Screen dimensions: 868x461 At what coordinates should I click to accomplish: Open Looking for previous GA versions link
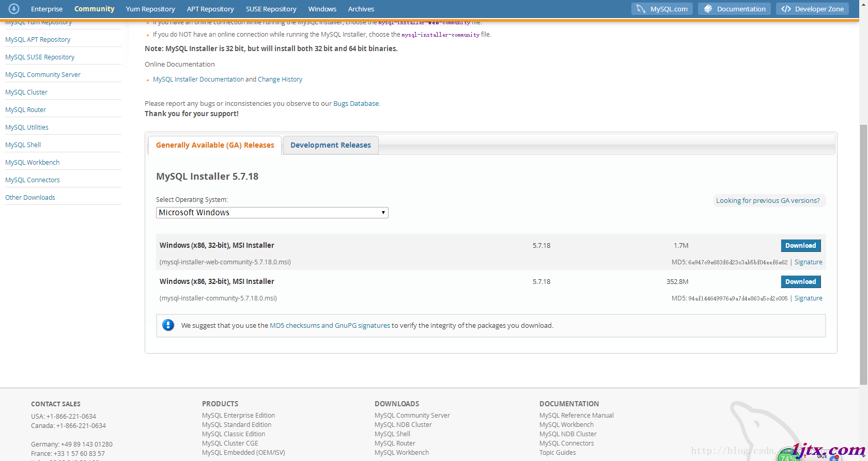(x=768, y=201)
